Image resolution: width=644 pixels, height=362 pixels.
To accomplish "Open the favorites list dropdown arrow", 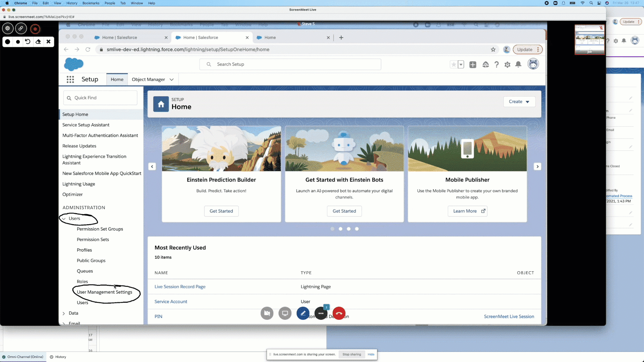I will [461, 64].
